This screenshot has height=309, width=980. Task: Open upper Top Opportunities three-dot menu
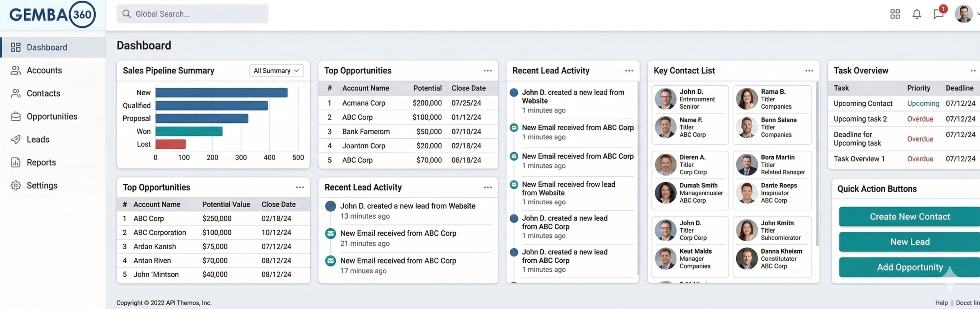tap(487, 71)
